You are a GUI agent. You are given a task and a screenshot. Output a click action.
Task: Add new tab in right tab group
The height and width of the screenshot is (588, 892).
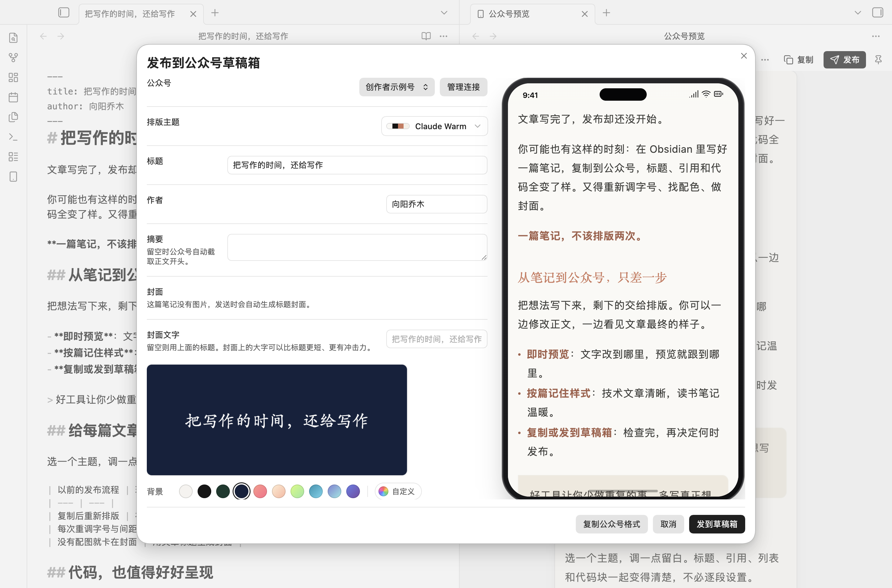(606, 13)
